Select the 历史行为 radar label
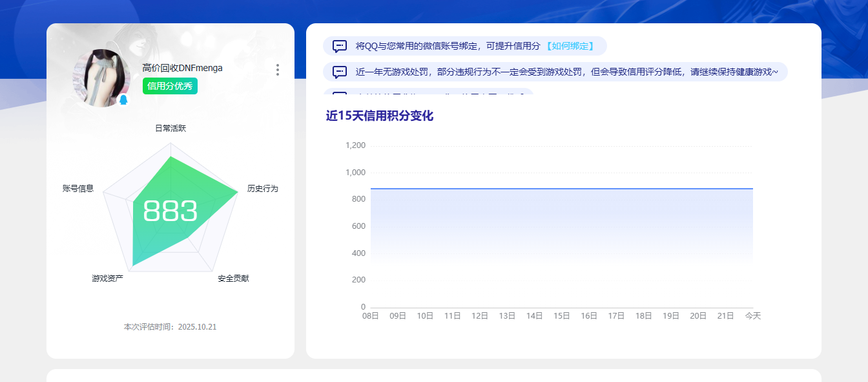 tap(263, 189)
